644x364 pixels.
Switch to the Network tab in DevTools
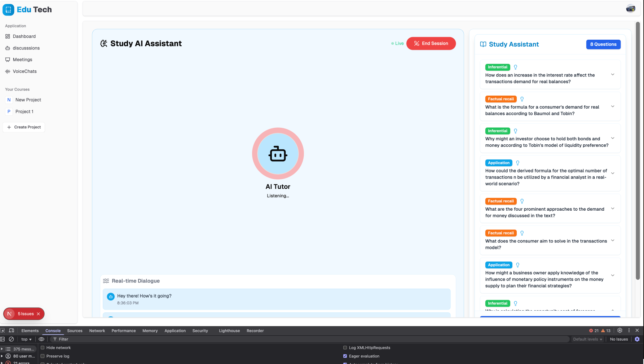pyautogui.click(x=97, y=330)
